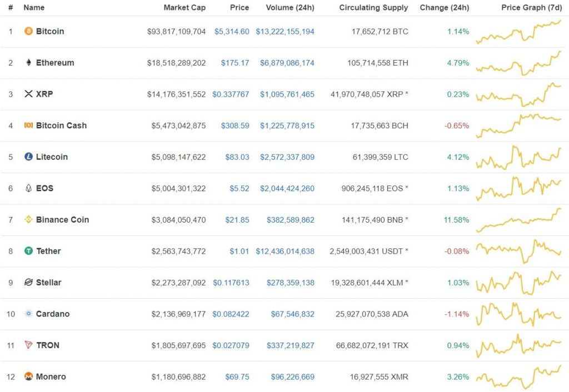
Task: Sort by Volume (24h) column header
Action: (290, 8)
